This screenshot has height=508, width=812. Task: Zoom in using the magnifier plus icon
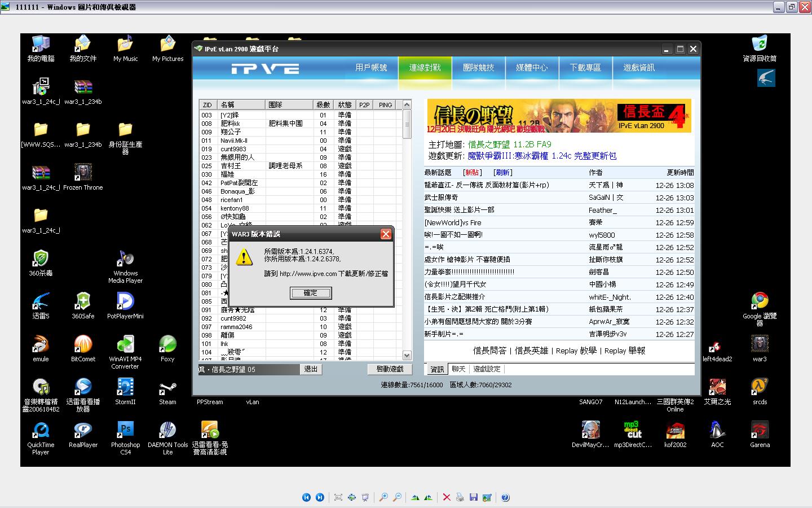click(383, 497)
